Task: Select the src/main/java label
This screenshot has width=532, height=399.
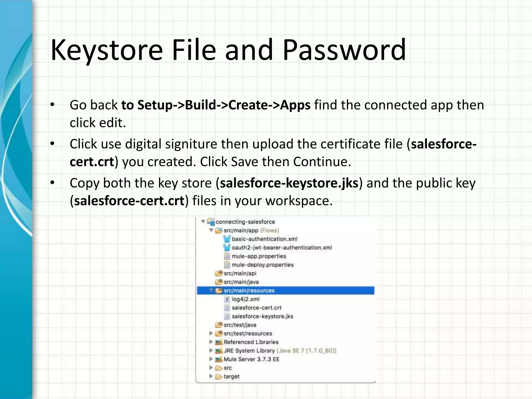Action: [x=241, y=282]
